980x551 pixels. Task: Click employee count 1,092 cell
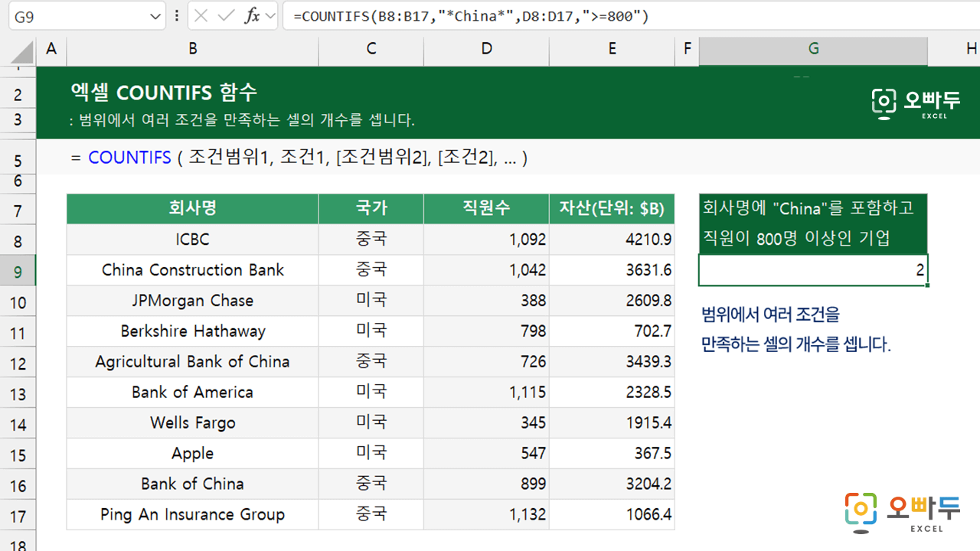(x=487, y=240)
